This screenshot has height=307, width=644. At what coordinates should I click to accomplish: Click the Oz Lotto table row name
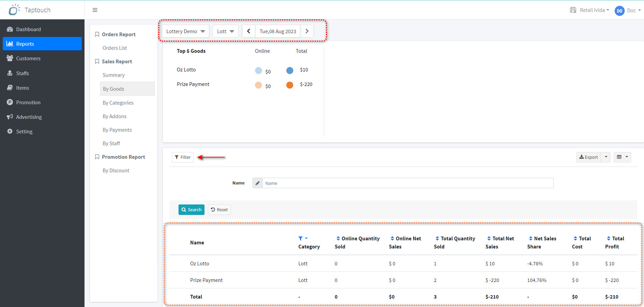click(x=199, y=264)
